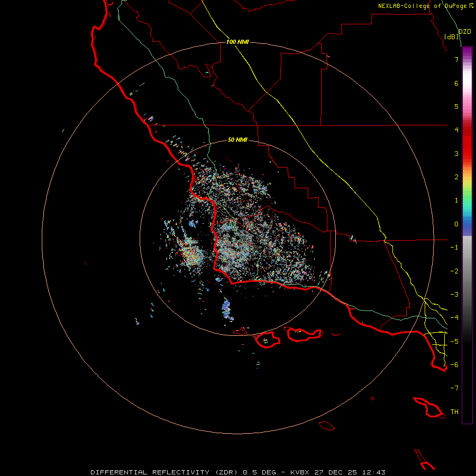Click the ZDR color scale bar
The height and width of the screenshot is (476, 476).
(x=467, y=235)
